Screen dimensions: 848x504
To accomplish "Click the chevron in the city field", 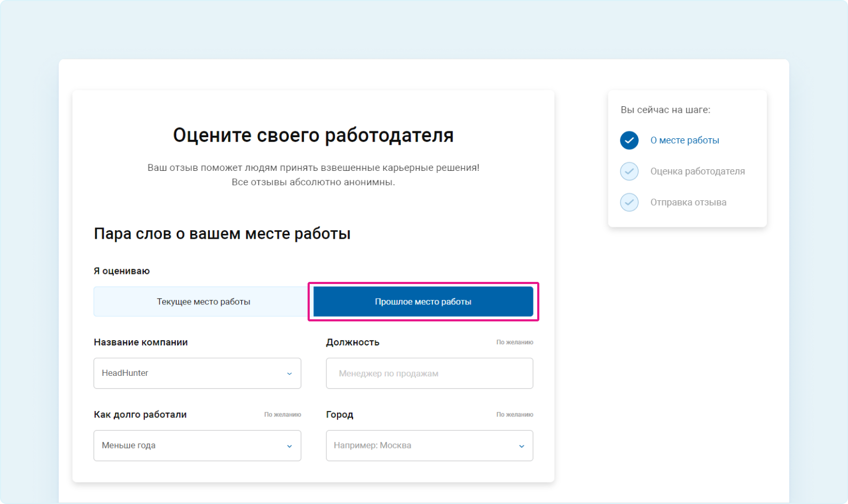I will pos(522,446).
